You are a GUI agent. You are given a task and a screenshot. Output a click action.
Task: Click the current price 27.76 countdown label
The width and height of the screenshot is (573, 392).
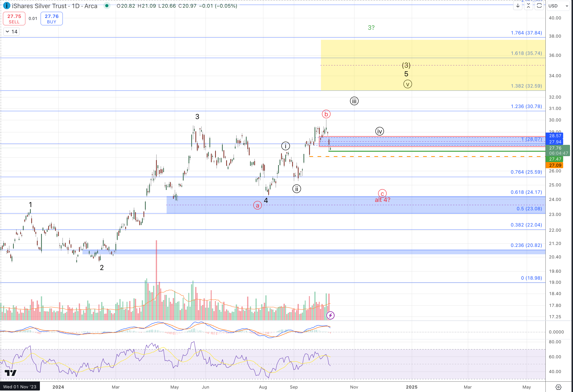pyautogui.click(x=558, y=151)
